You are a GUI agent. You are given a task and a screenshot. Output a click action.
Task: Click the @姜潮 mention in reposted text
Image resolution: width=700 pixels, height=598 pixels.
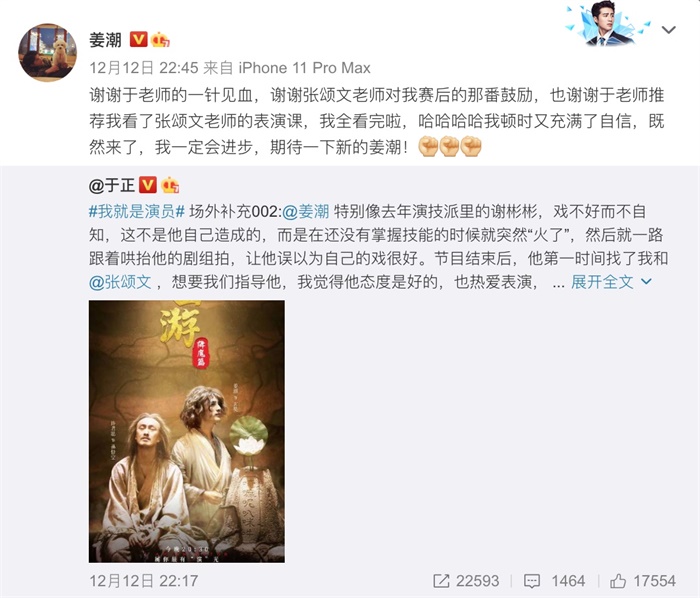(306, 211)
